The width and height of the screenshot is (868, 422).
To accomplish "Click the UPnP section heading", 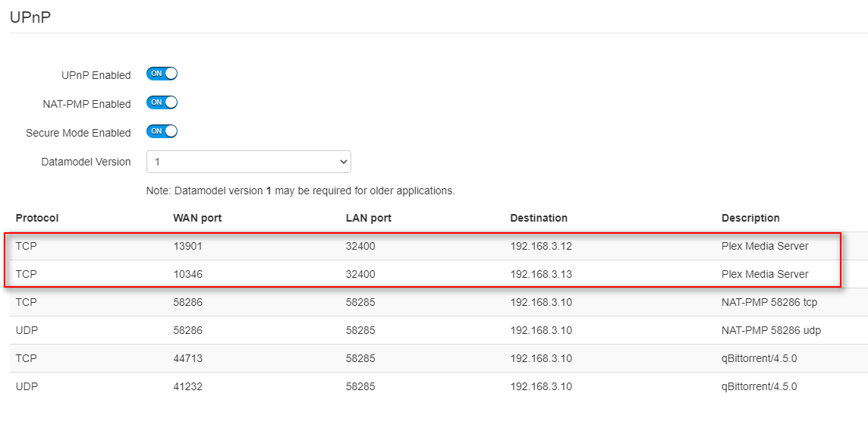I will click(30, 16).
